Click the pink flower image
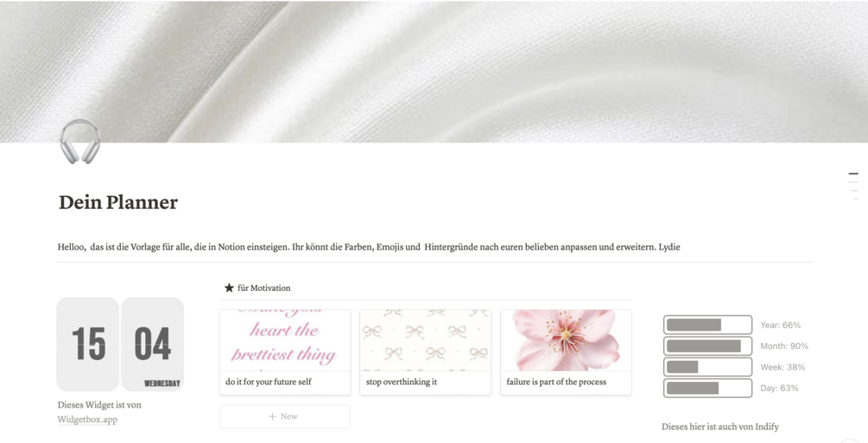The width and height of the screenshot is (868, 443). (x=566, y=340)
